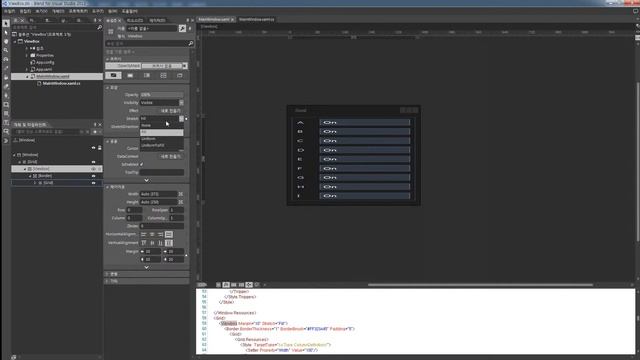The height and width of the screenshot is (360, 640).
Task: Set vertical alignment to Center
Action: (152, 243)
